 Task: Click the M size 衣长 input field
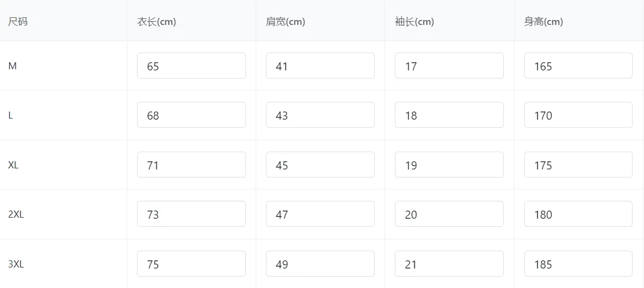(191, 66)
